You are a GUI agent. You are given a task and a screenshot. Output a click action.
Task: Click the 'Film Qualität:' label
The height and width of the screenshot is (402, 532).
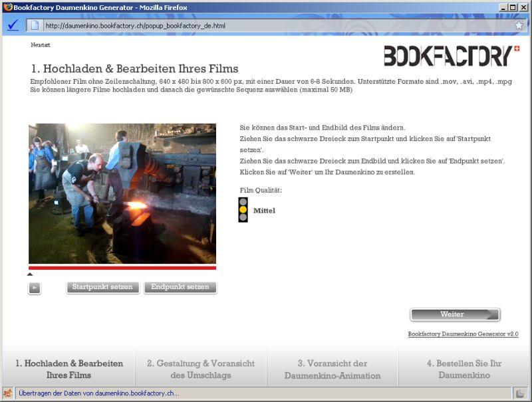pos(261,190)
